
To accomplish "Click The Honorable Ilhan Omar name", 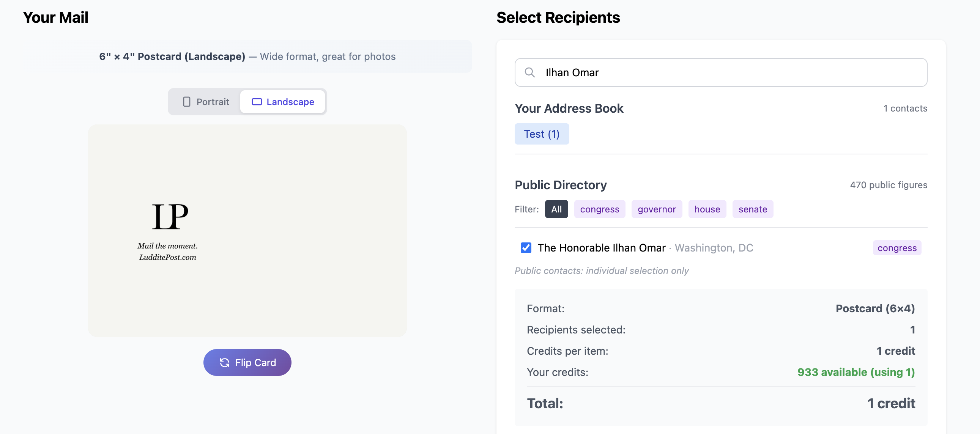I will coord(601,248).
